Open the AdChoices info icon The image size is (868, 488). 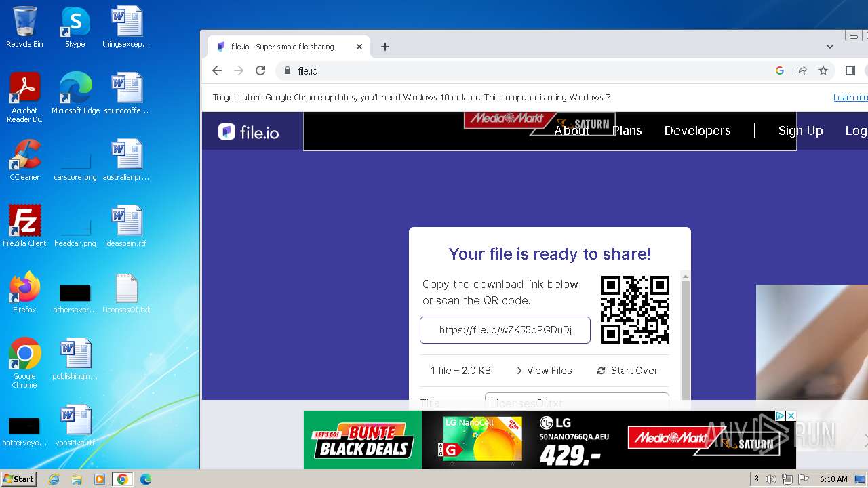pyautogui.click(x=781, y=415)
